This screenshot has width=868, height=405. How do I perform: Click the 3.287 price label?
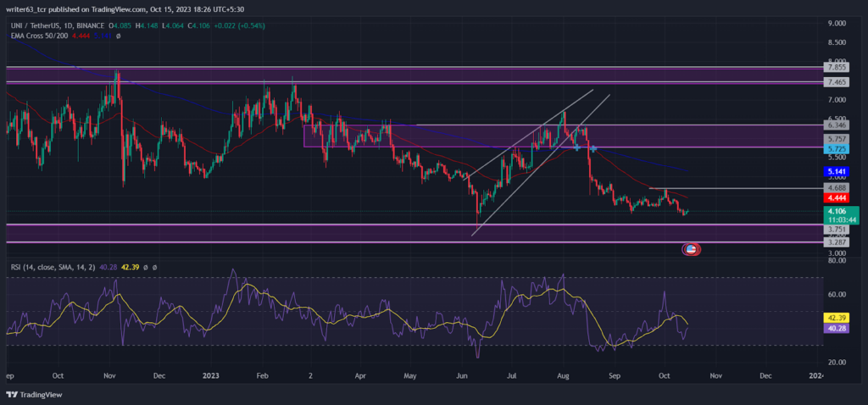pyautogui.click(x=835, y=242)
